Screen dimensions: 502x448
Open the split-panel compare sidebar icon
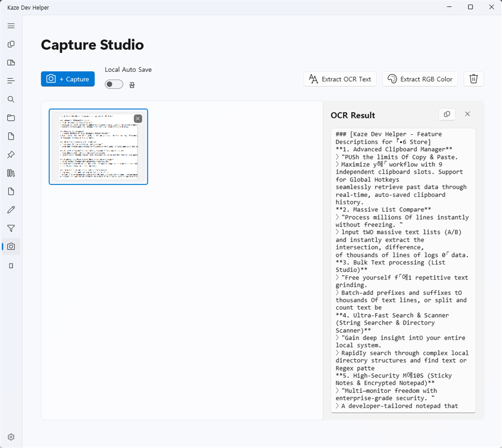click(11, 63)
